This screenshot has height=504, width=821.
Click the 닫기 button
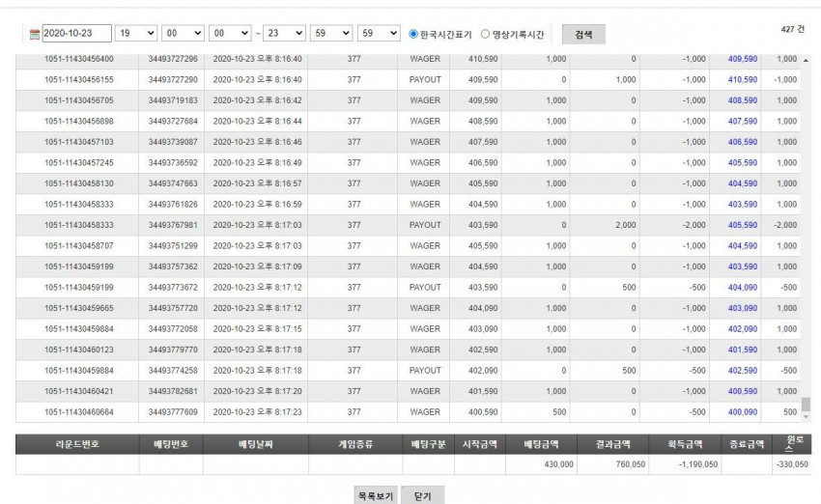(x=422, y=495)
